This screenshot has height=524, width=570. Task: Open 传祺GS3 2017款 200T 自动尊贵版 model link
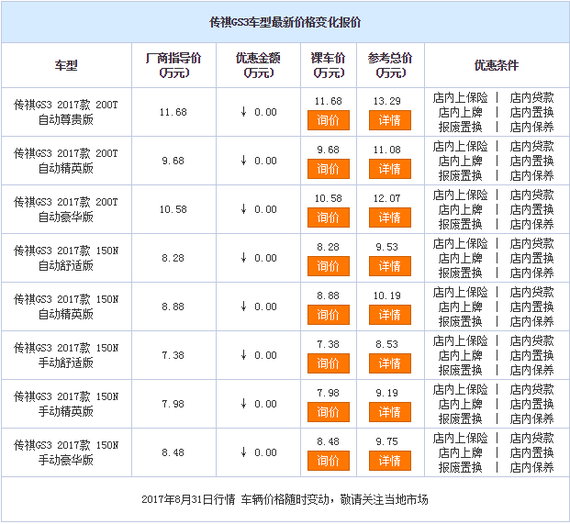coord(66,112)
